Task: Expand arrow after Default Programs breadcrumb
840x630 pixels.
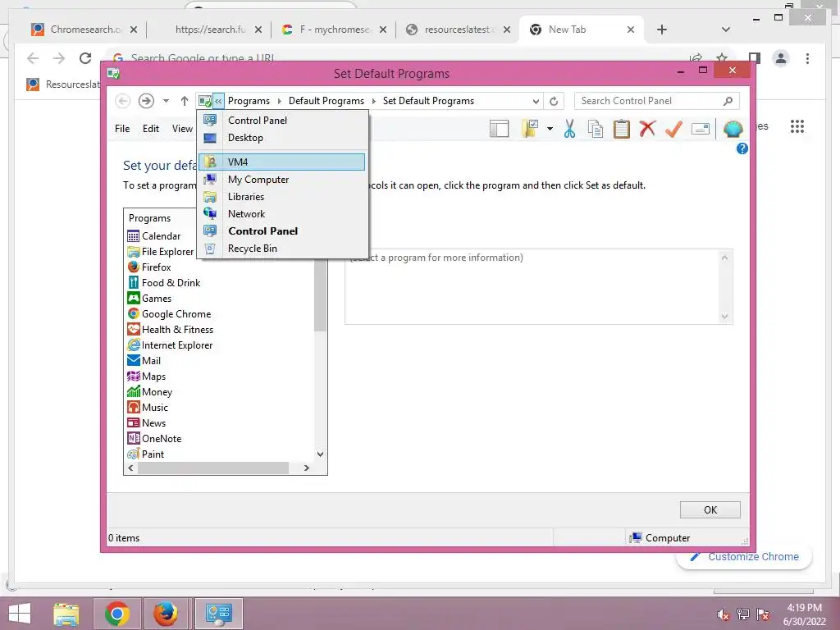Action: click(x=374, y=101)
